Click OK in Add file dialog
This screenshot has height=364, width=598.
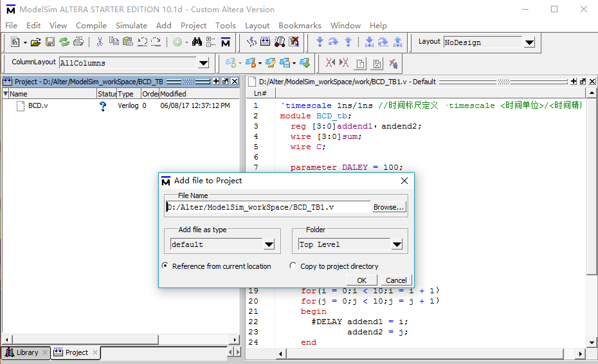(361, 280)
